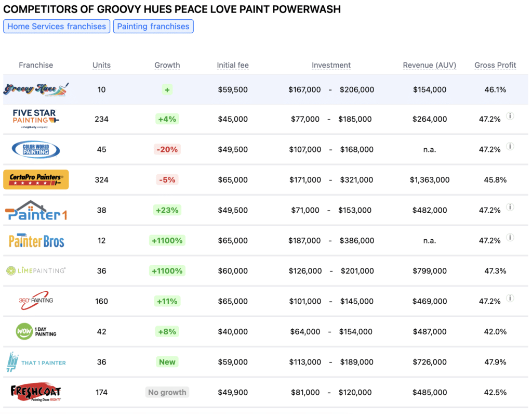Click the $264,000 revenue value
Screen dimensions: 532x414
[430, 119]
